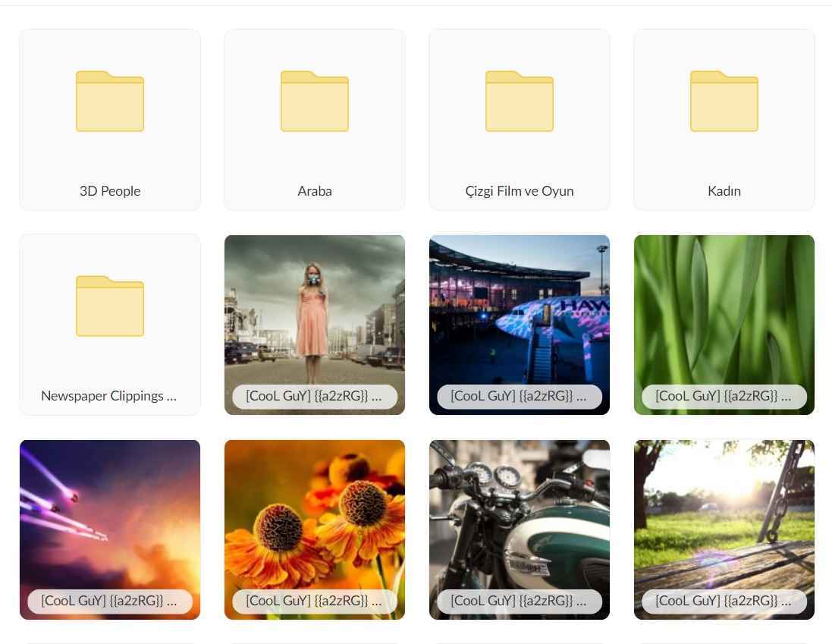Open the Araba folder icon
832x644 pixels.
315,101
